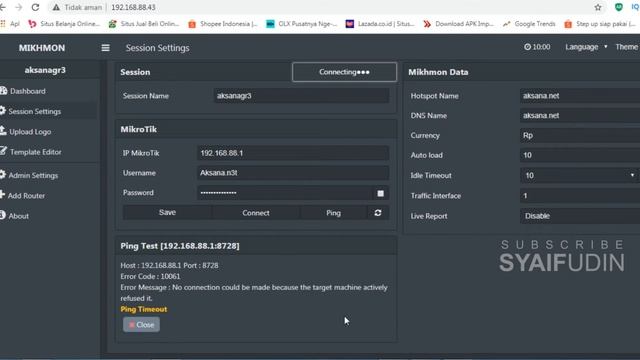This screenshot has height=360, width=640.
Task: Select Session Settings in sidebar
Action: click(34, 111)
